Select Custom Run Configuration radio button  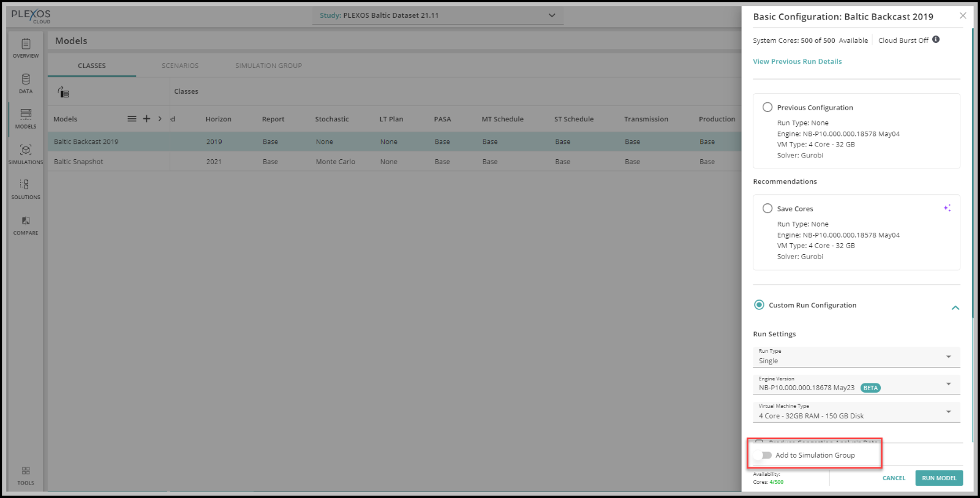click(759, 305)
